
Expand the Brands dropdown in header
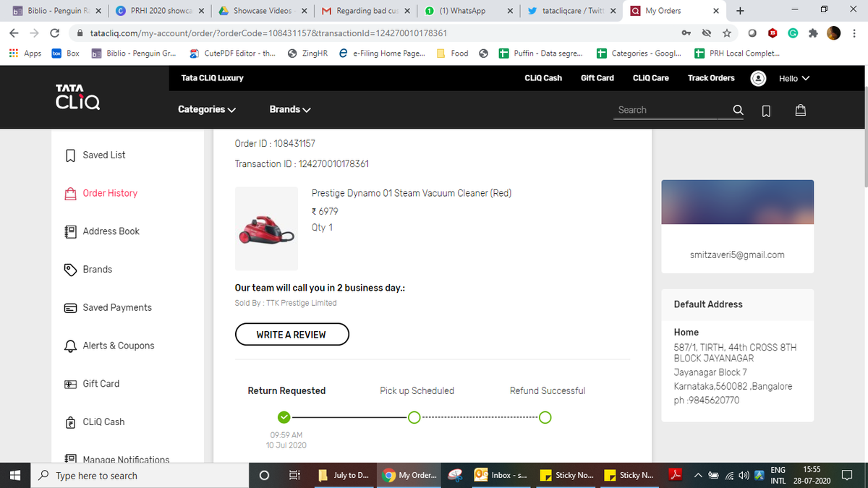pos(290,109)
